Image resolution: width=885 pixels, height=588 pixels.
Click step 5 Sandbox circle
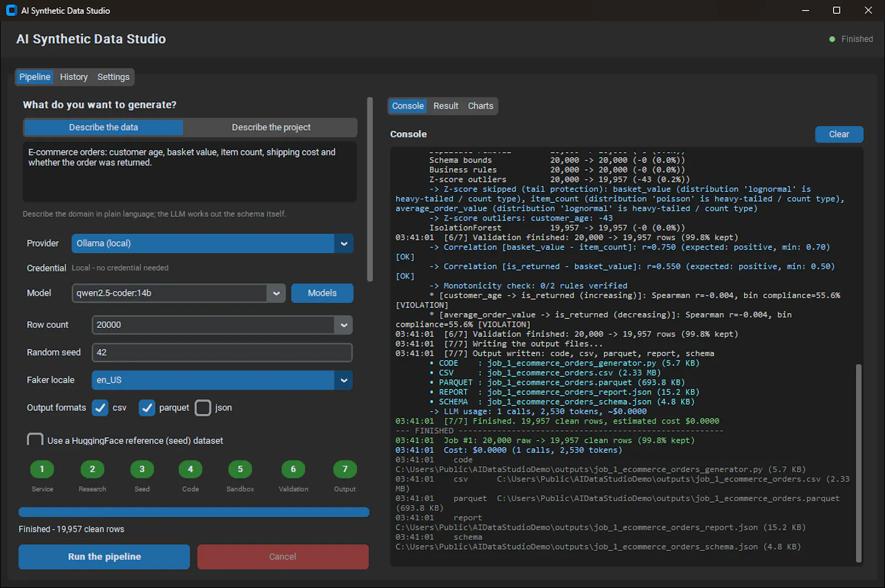pos(240,469)
